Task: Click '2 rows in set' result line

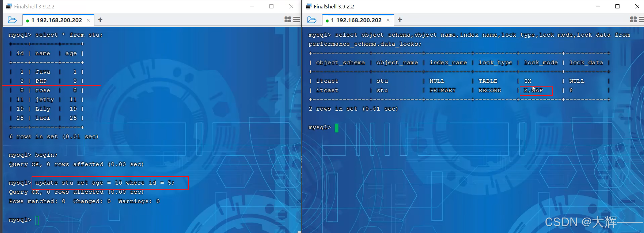Action: 353,109
